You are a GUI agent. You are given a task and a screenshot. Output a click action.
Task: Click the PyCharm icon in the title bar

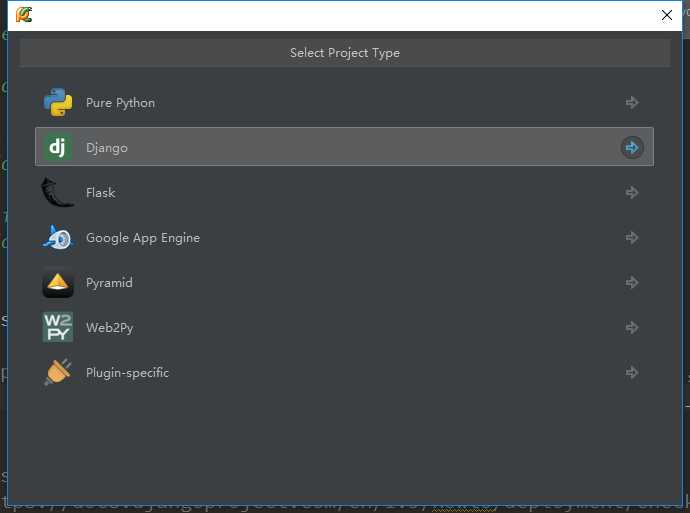pos(24,14)
